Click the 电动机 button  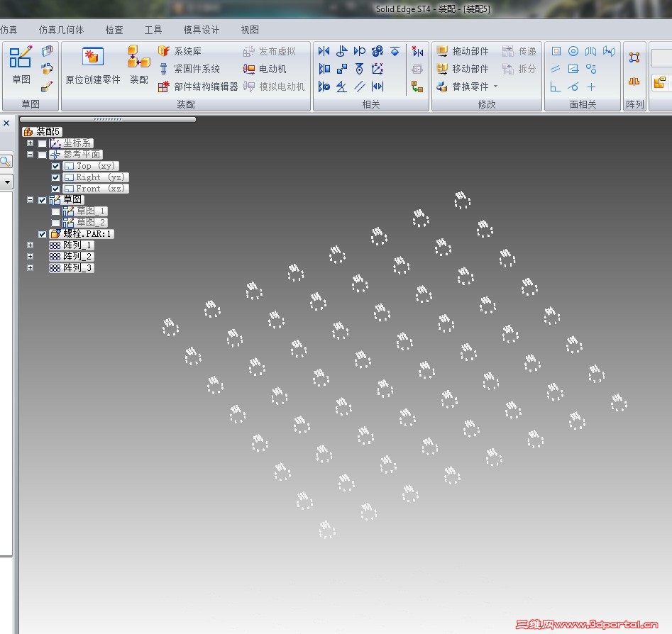tap(265, 69)
